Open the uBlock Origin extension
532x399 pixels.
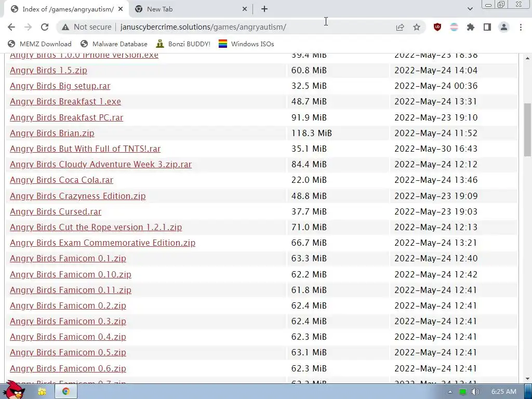pyautogui.click(x=437, y=27)
